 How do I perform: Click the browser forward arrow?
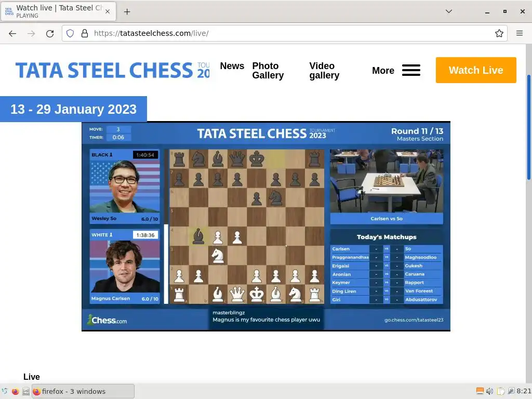pos(31,33)
